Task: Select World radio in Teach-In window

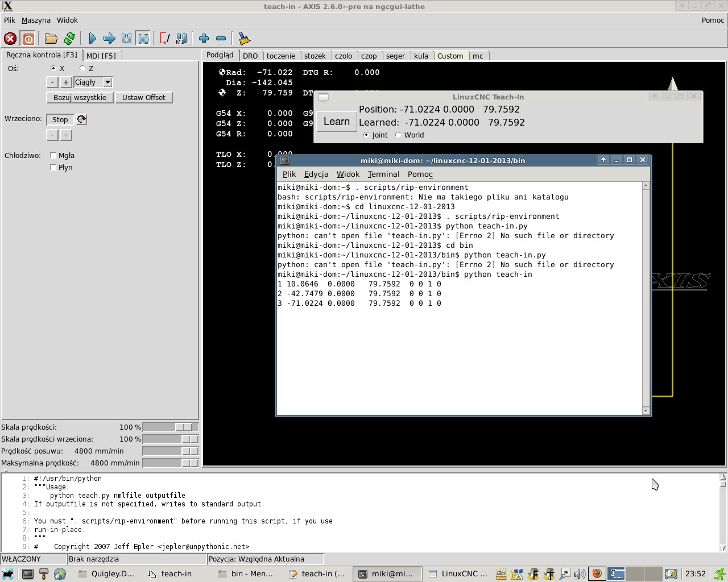Action: [398, 135]
